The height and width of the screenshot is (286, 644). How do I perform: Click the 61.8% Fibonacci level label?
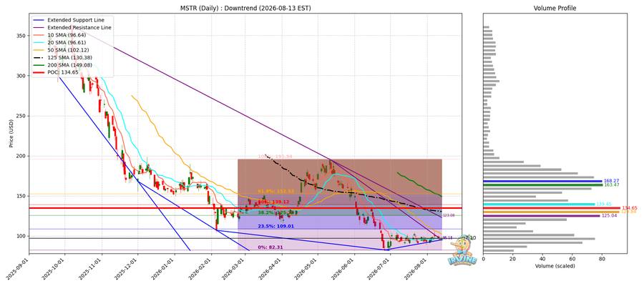click(276, 191)
